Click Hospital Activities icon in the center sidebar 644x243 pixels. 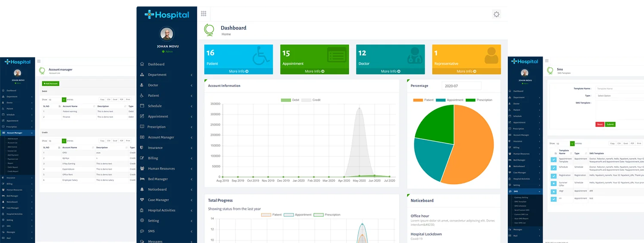(142, 210)
